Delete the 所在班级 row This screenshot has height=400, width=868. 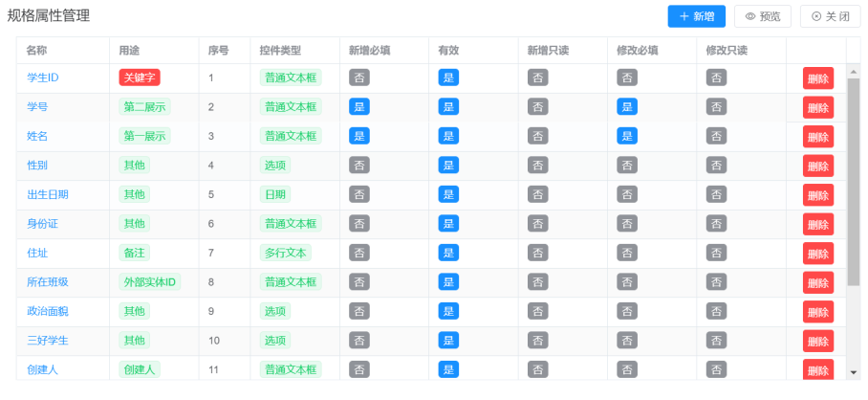tap(818, 282)
